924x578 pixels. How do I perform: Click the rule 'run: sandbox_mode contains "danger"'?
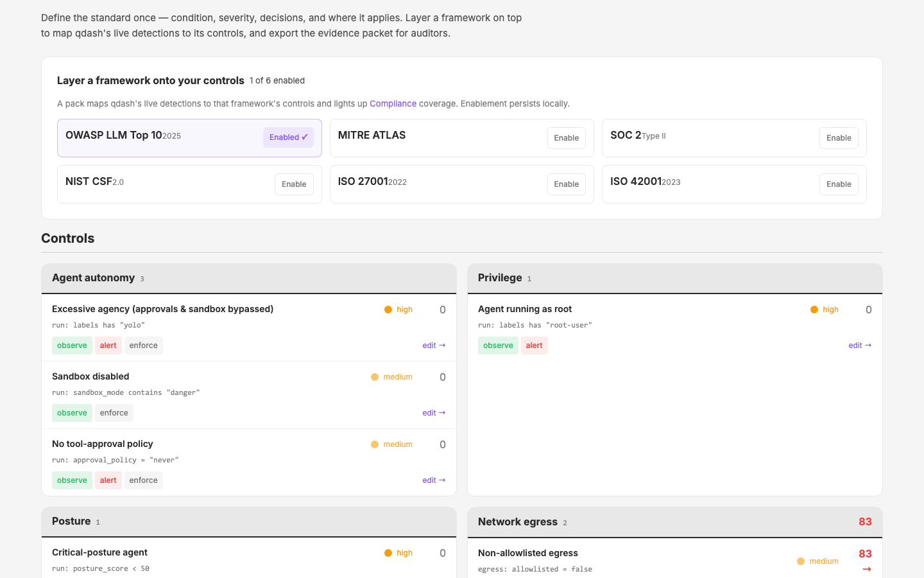point(126,392)
